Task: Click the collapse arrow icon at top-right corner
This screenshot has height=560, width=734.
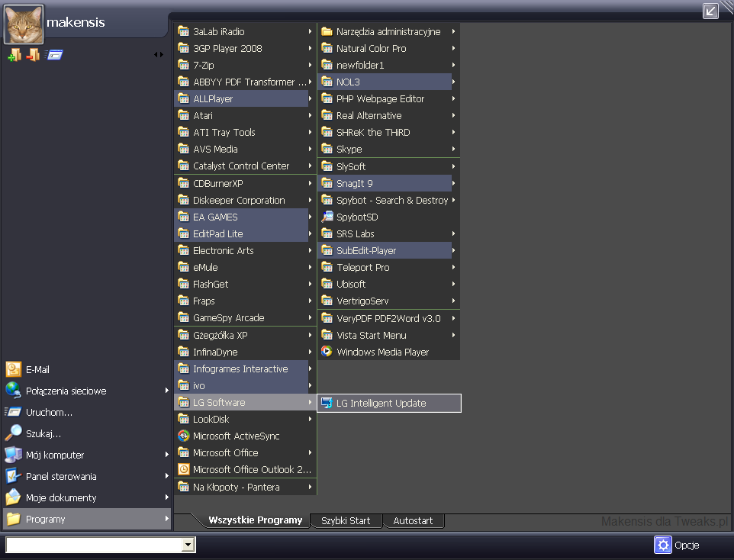Action: pos(710,11)
